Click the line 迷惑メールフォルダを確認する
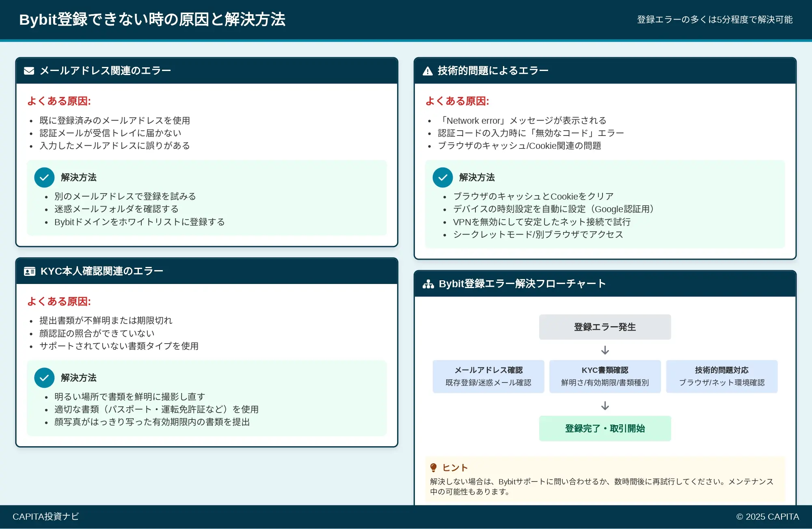This screenshot has height=529, width=812. tap(117, 209)
